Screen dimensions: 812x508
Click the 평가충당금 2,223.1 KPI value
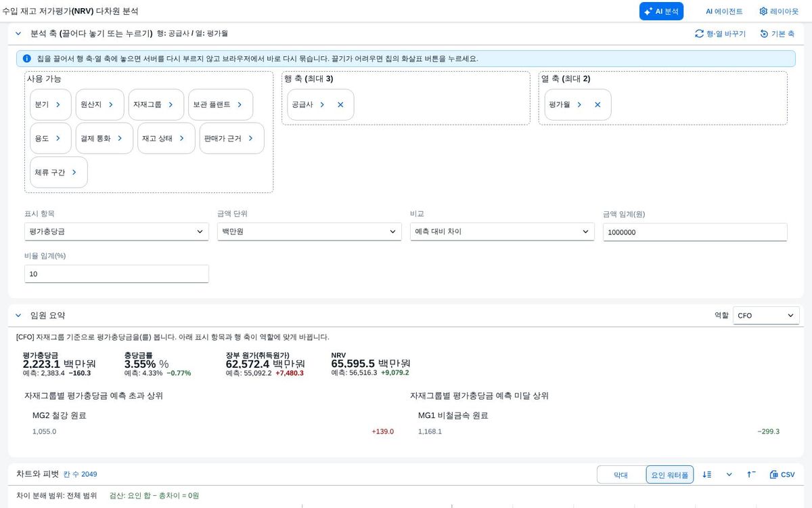[x=60, y=364]
